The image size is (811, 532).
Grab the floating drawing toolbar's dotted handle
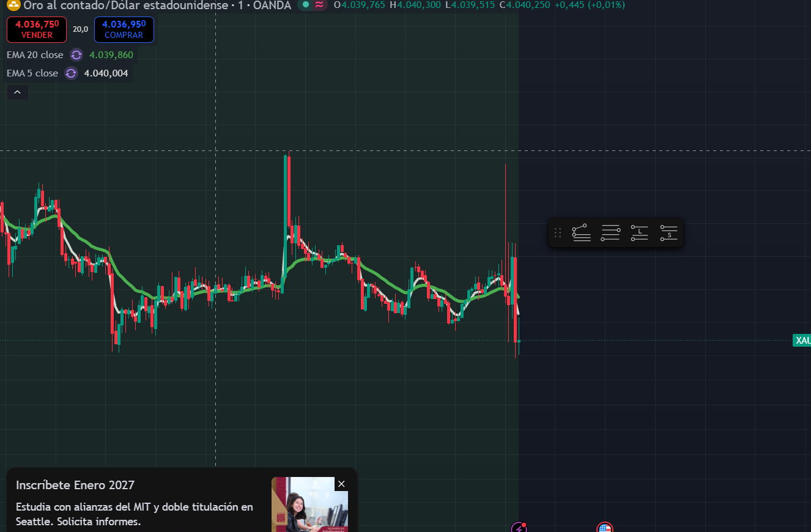[557, 232]
